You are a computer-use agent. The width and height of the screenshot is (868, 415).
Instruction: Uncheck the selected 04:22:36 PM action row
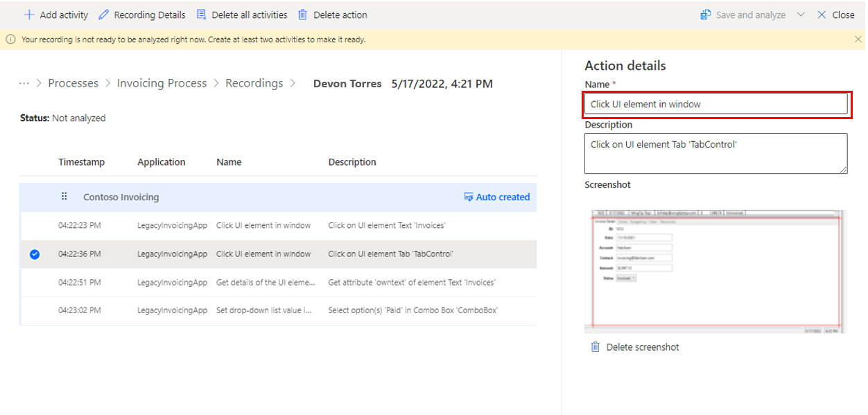(x=35, y=254)
